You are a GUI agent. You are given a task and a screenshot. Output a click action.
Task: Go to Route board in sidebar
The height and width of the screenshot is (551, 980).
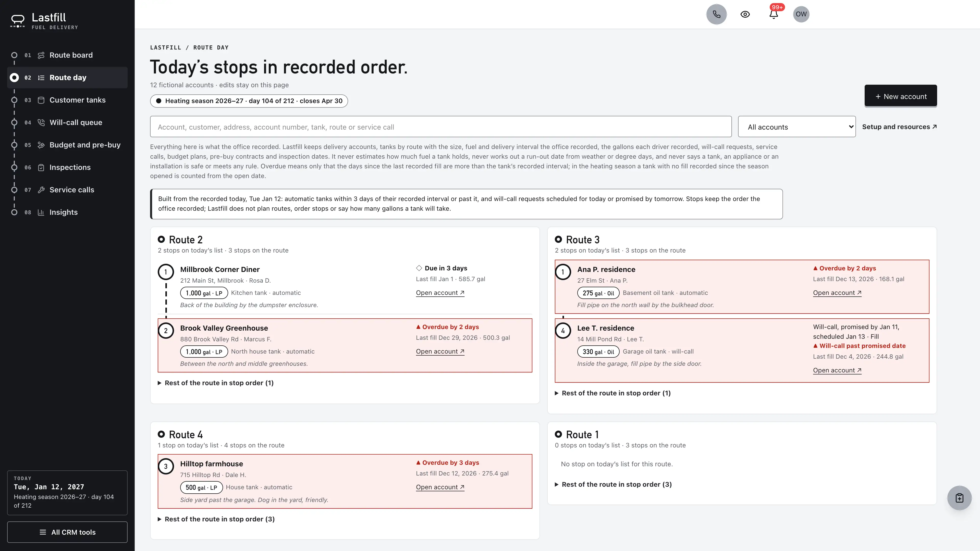[x=67, y=55]
